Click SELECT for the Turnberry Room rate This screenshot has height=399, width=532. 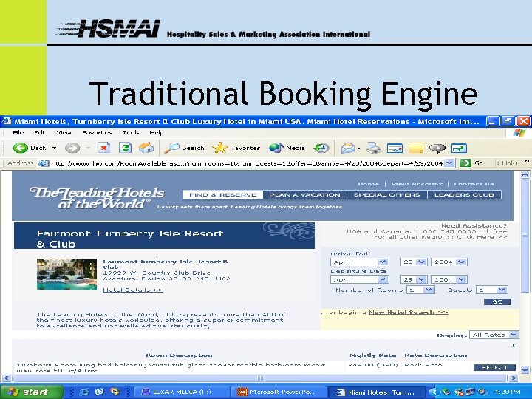pos(494,368)
